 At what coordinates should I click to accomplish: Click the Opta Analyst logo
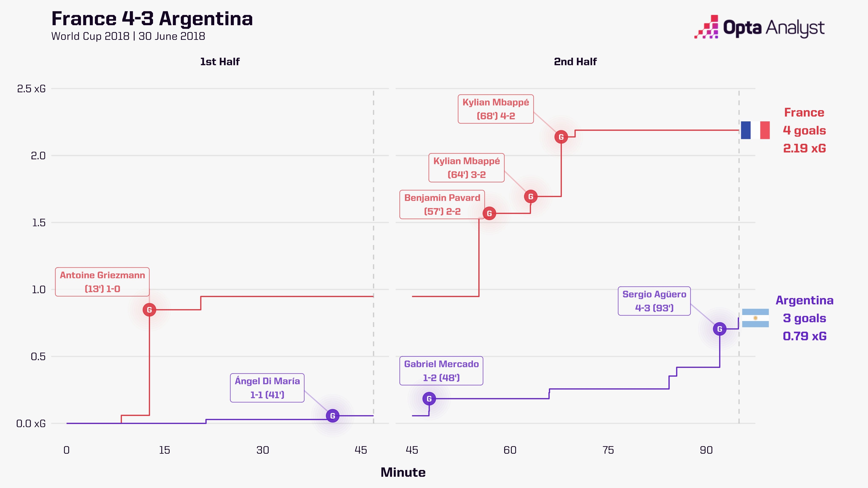(759, 27)
